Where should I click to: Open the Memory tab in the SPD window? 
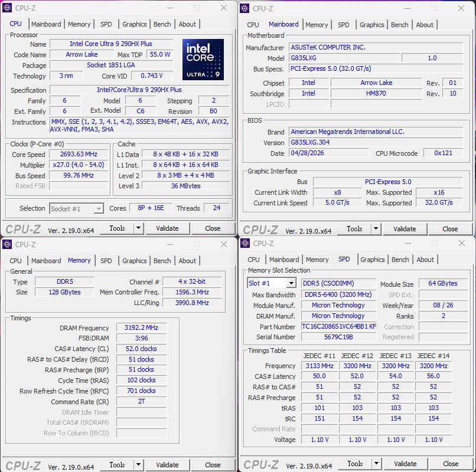coord(317,260)
